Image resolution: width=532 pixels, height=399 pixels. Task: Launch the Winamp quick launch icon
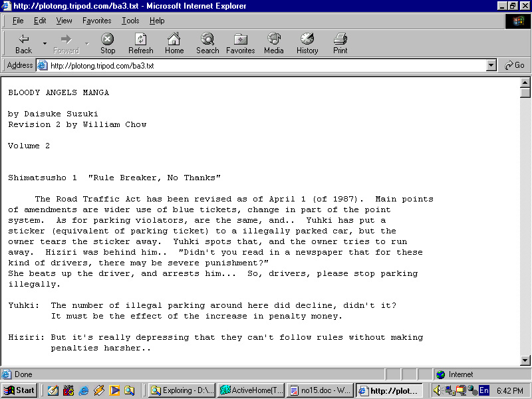(x=98, y=390)
